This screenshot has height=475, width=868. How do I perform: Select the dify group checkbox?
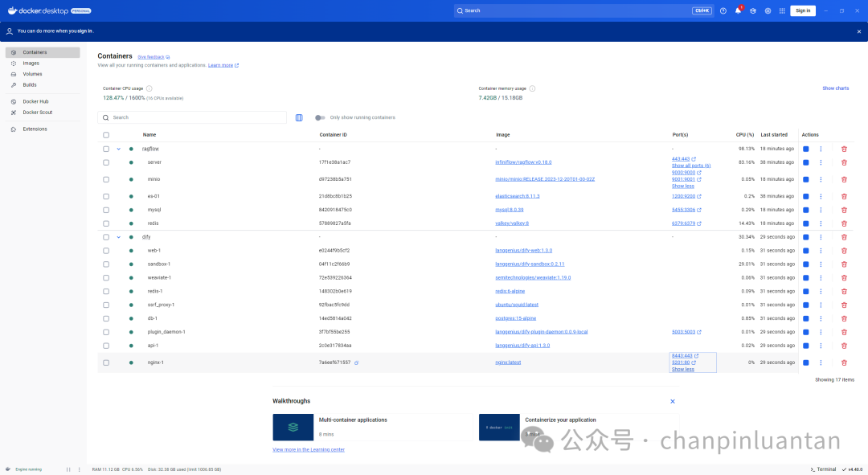(x=106, y=237)
